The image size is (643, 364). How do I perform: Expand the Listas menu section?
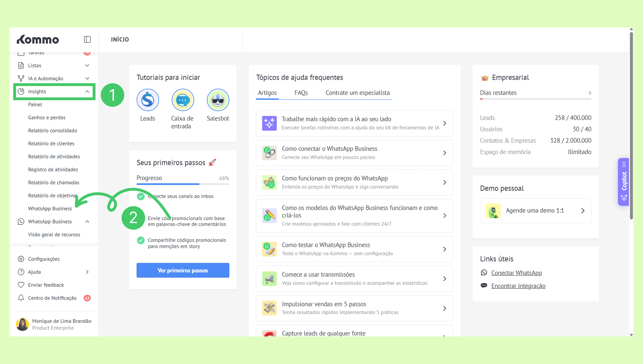(x=87, y=65)
